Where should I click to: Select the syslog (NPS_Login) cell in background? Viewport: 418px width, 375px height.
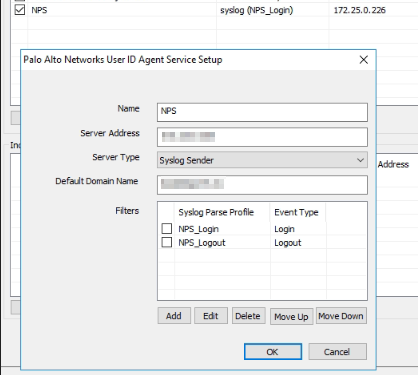click(257, 10)
